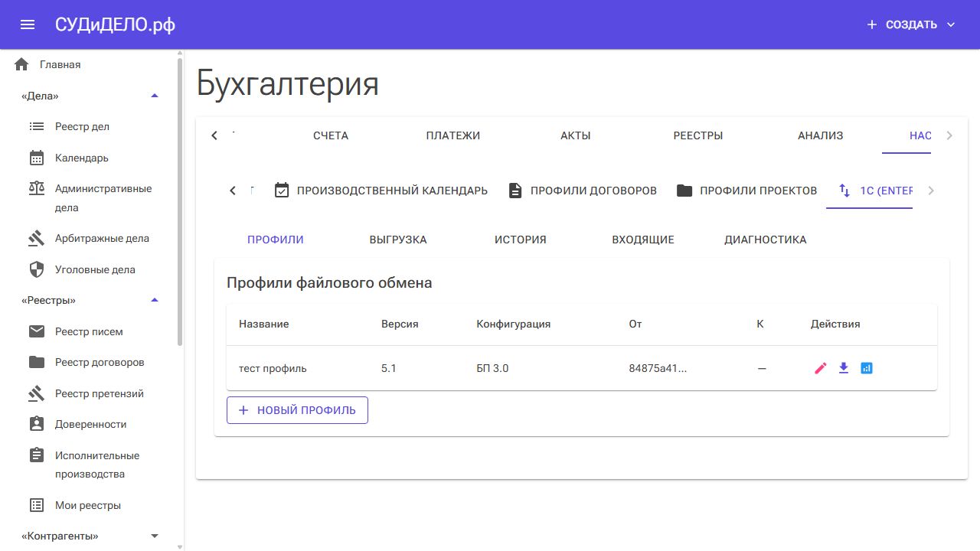The image size is (980, 551).
Task: Click the Мои реестры list icon
Action: 37,505
